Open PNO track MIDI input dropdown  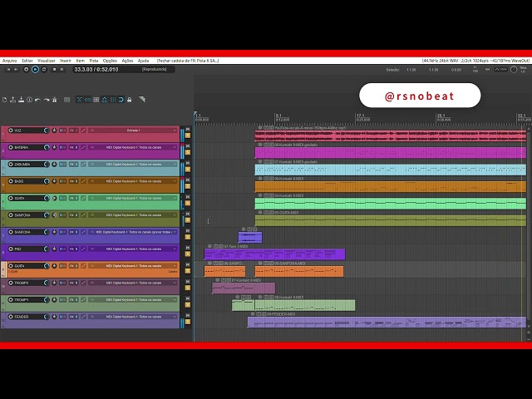click(133, 249)
